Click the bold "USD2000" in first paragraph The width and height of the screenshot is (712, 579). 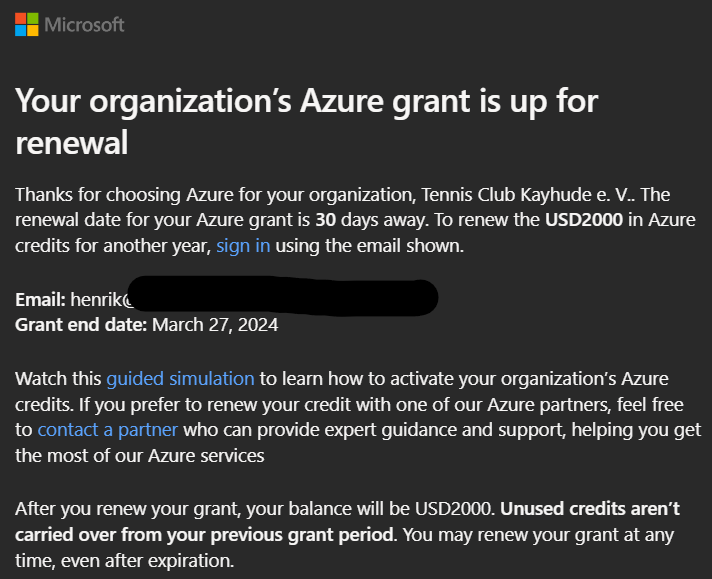pyautogui.click(x=583, y=220)
